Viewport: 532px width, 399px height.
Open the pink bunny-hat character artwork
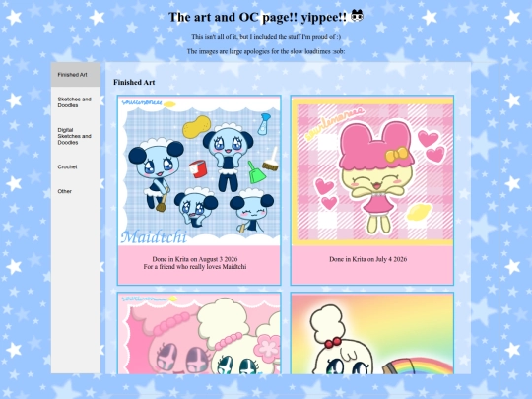[x=372, y=170]
